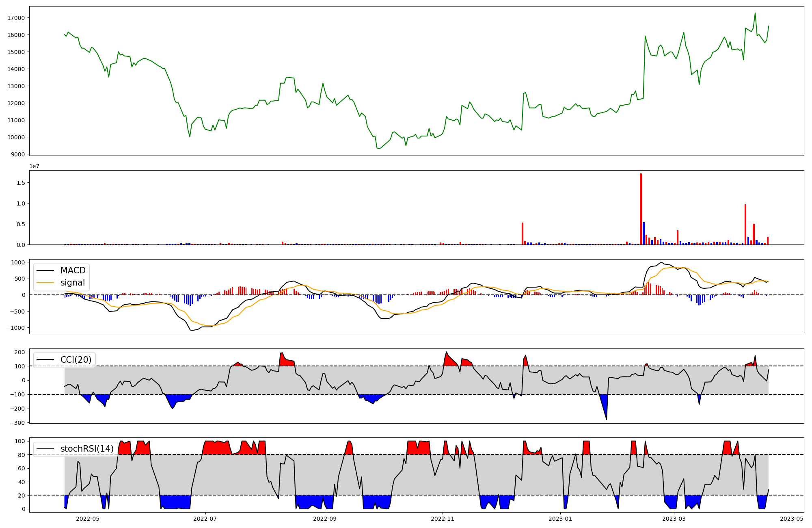The height and width of the screenshot is (528, 812).
Task: Click the 2022-07 date tick label
Action: pos(205,519)
